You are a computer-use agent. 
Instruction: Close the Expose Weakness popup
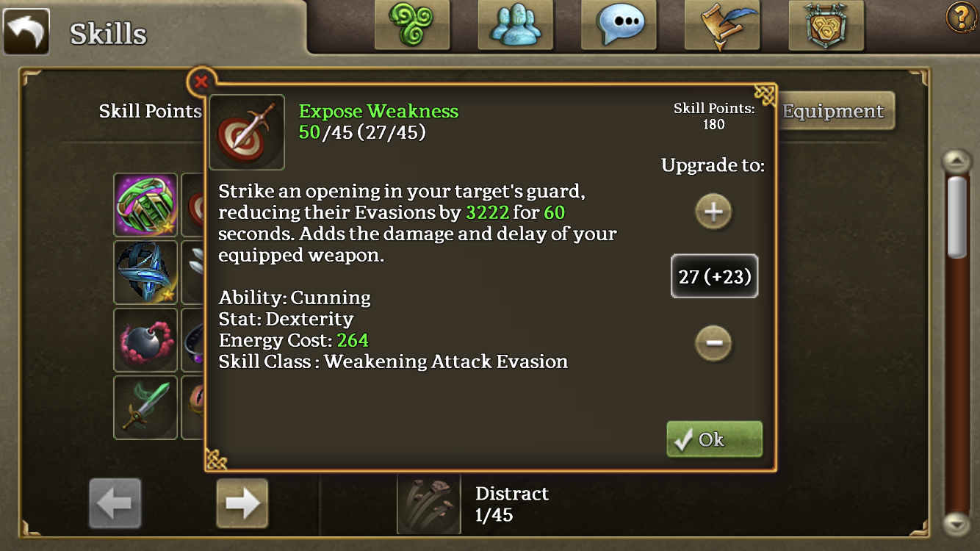click(x=201, y=82)
